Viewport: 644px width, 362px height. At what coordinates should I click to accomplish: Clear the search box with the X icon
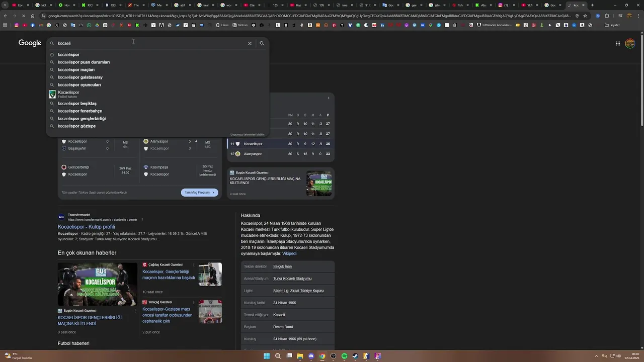[x=250, y=43]
